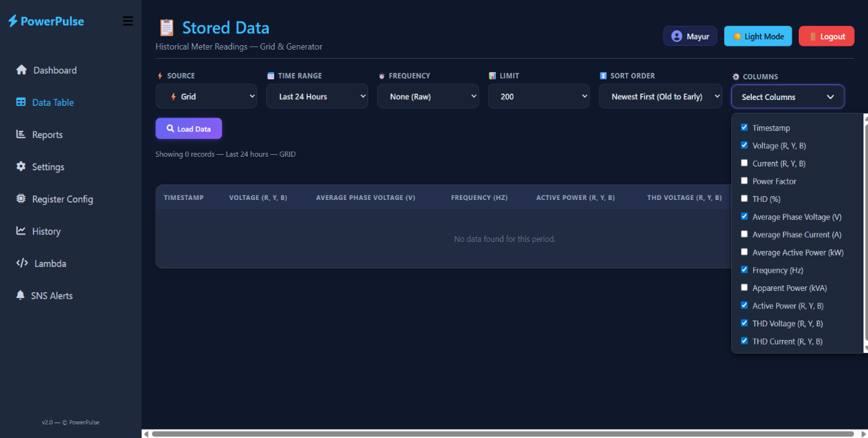Image resolution: width=868 pixels, height=438 pixels.
Task: Open the Sort Order dropdown
Action: point(660,96)
